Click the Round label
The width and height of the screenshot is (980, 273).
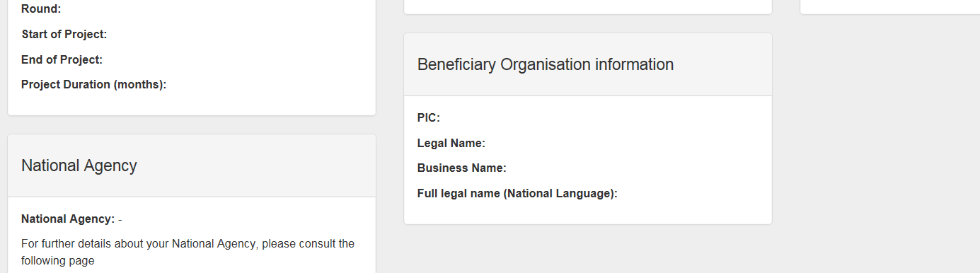point(41,9)
